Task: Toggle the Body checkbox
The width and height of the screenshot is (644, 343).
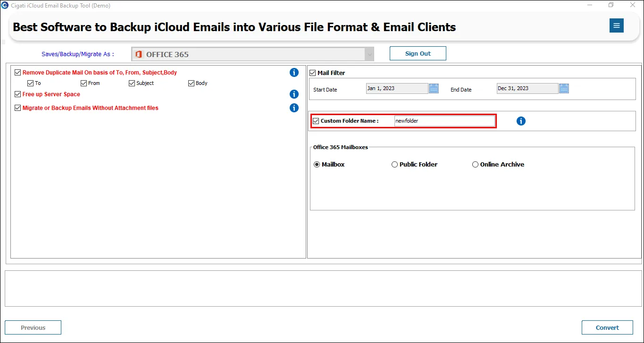Action: 192,84
